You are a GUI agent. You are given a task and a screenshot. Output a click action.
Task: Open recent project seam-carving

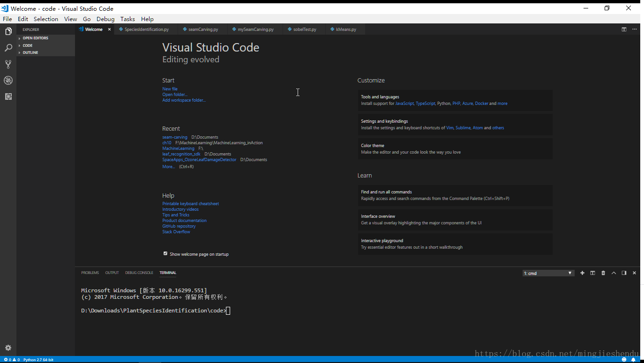(x=174, y=137)
